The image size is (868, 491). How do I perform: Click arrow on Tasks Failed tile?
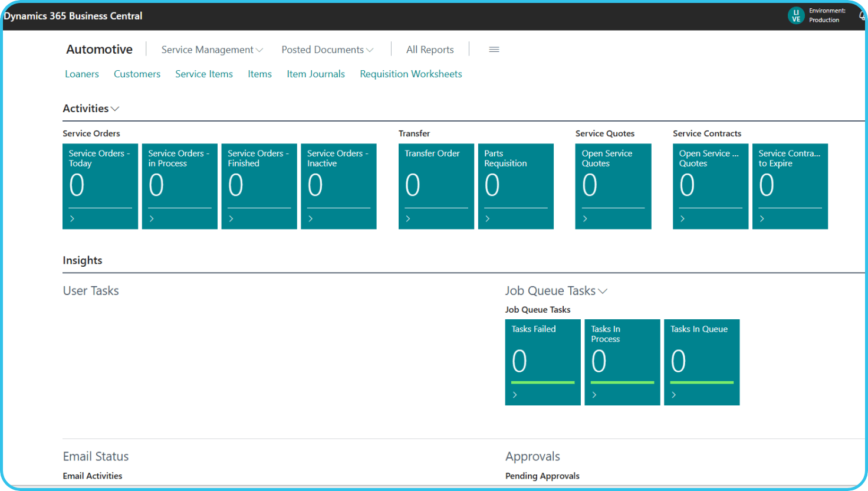coord(515,395)
